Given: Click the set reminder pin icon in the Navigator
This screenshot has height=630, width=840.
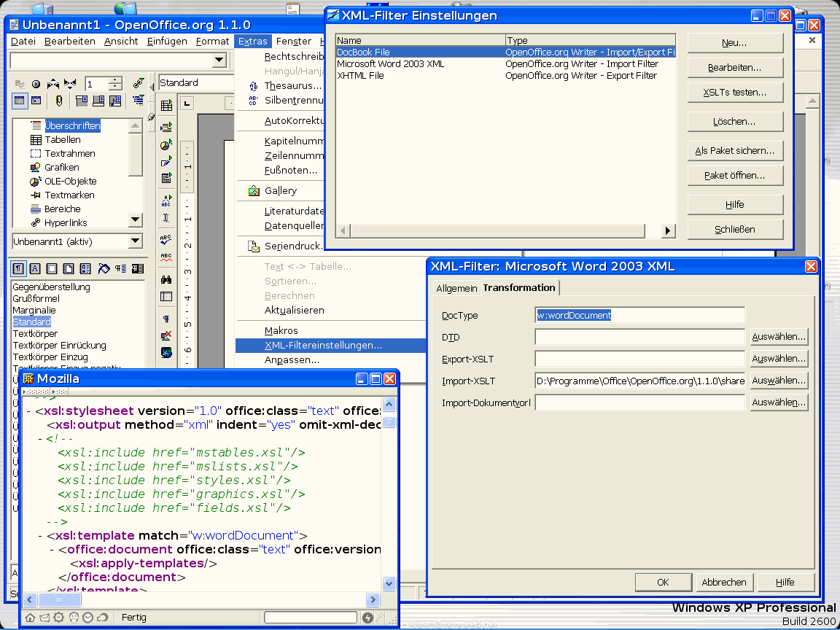Looking at the screenshot, I should 58,101.
